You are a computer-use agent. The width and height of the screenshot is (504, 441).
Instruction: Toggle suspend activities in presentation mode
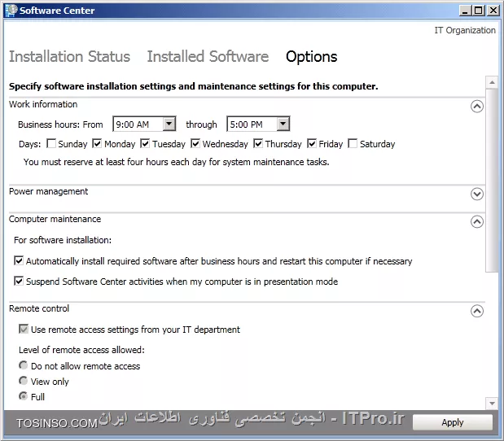[x=19, y=281]
